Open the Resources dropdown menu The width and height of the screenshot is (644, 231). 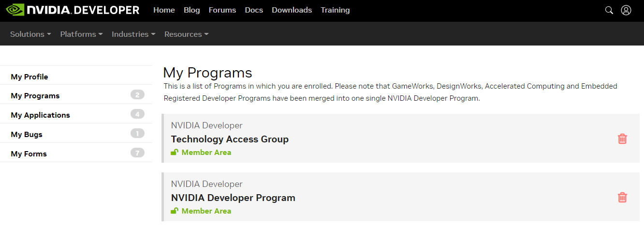[186, 34]
